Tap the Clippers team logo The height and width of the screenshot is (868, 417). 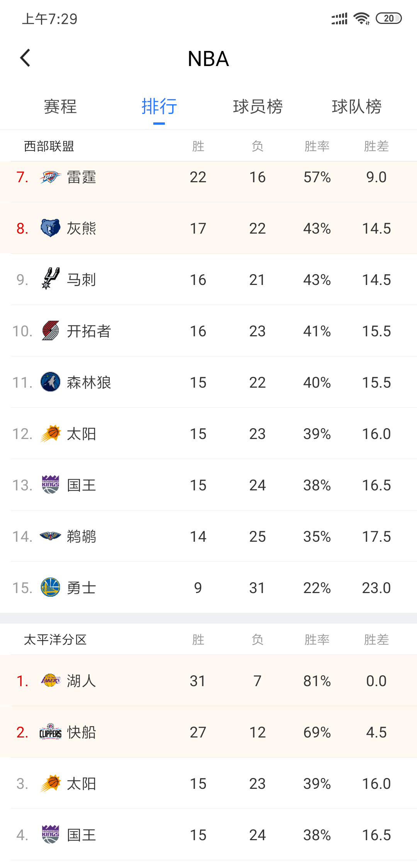(x=50, y=732)
